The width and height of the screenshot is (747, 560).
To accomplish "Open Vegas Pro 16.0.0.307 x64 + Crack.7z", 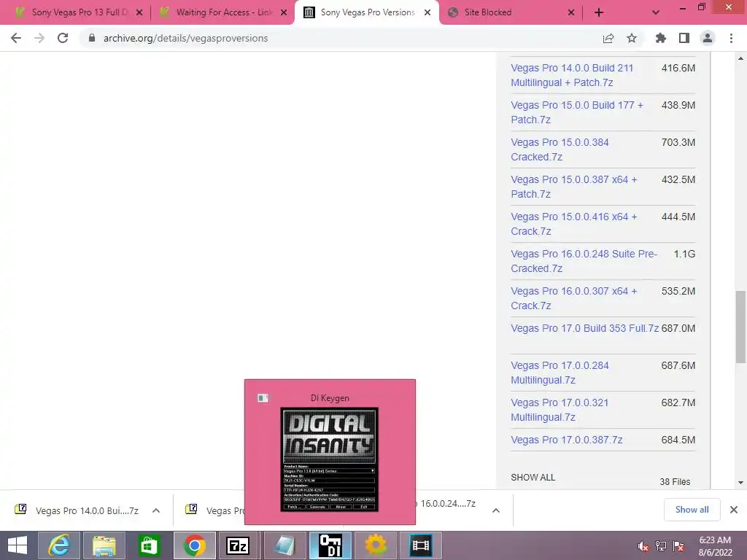I will (574, 298).
